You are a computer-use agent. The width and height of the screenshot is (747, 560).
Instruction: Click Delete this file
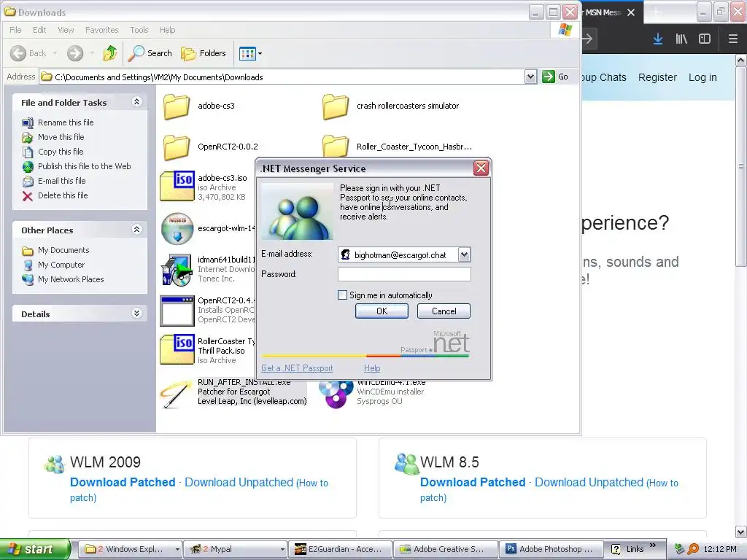pyautogui.click(x=63, y=195)
